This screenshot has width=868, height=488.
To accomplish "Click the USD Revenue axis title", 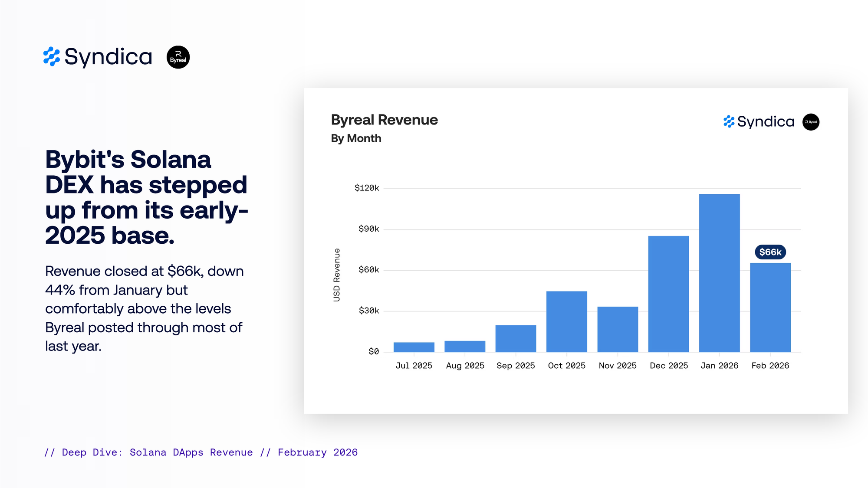I will [x=337, y=275].
